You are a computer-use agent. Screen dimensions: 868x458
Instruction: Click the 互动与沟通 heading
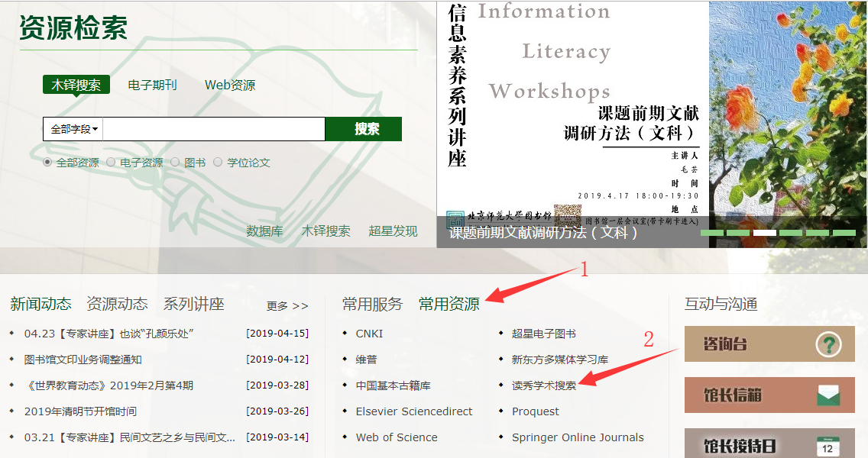(x=721, y=304)
